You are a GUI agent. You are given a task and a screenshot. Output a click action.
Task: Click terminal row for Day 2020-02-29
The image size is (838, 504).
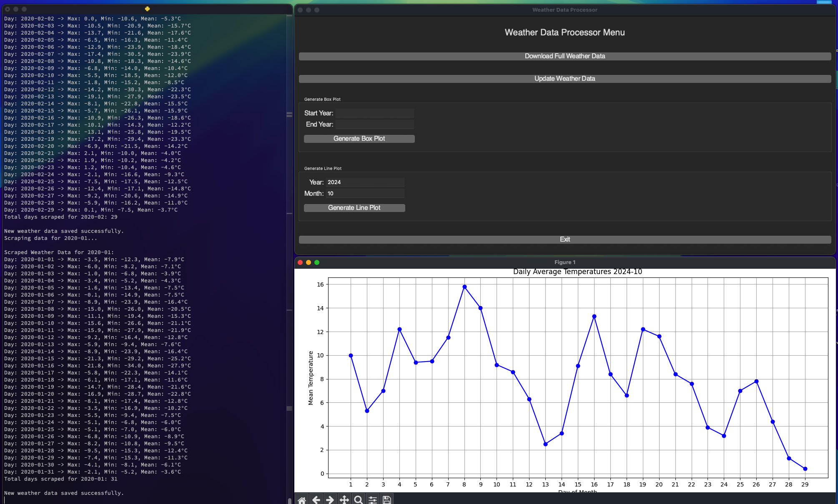(91, 210)
